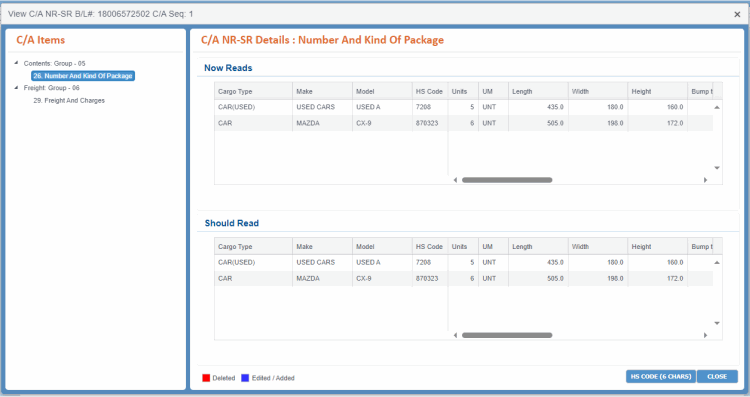Viewport: 750px width, 397px height.
Task: Click Now Reads Model column header
Action: (x=382, y=91)
